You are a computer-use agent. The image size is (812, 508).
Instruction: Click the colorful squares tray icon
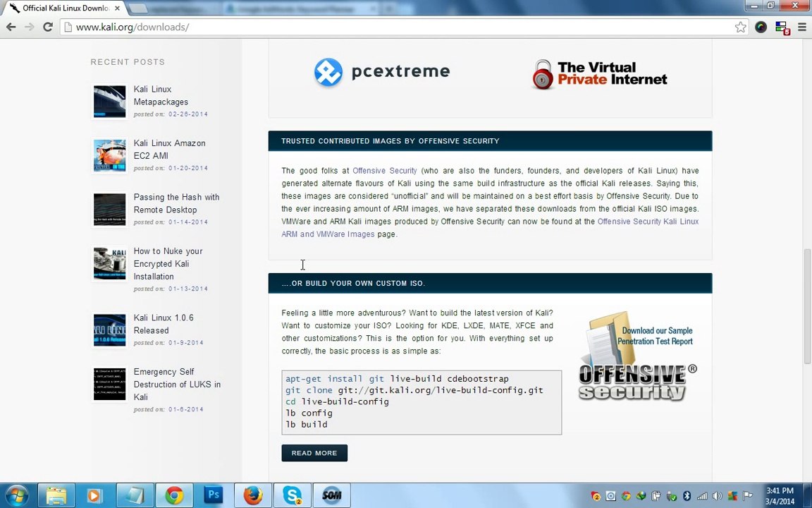(732, 496)
